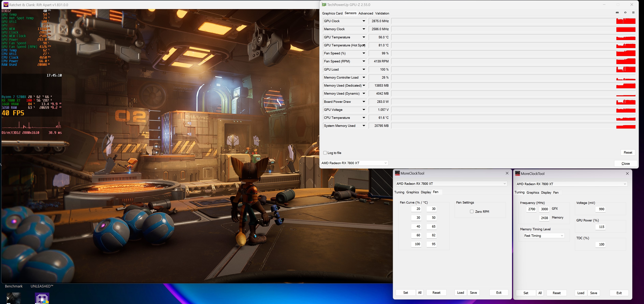Click the GPU Load sensor history graph
This screenshot has height=304, width=644.
514,70
